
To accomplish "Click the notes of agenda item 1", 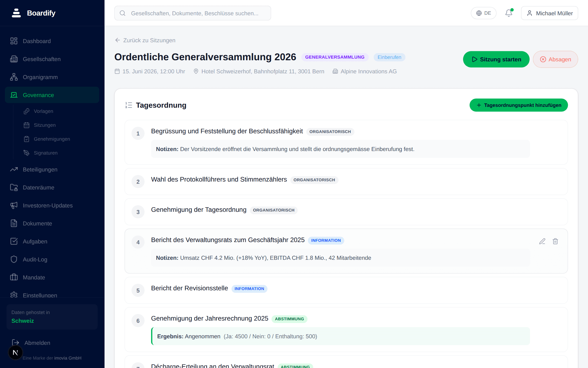I will pos(340,149).
